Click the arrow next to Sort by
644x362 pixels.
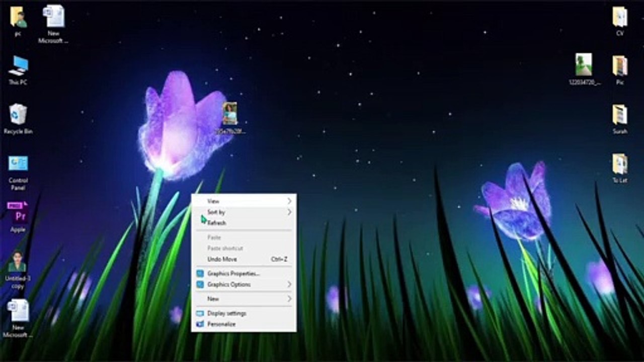(x=289, y=212)
